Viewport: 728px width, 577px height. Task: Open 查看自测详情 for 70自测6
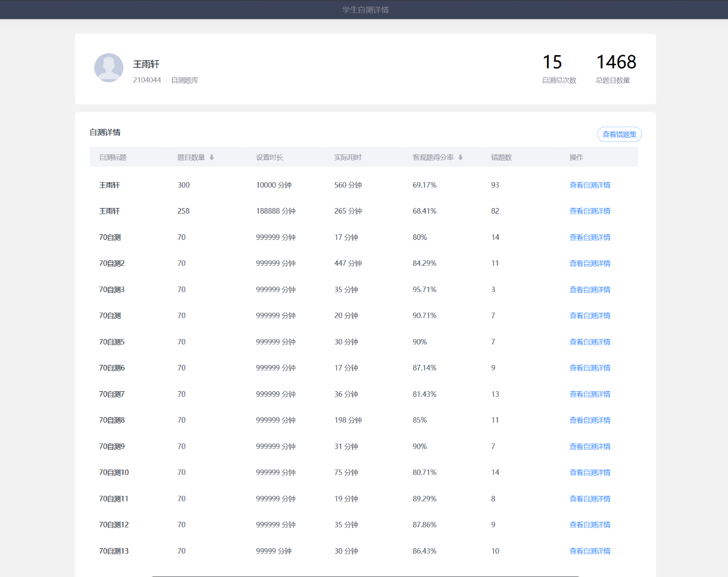pyautogui.click(x=590, y=368)
